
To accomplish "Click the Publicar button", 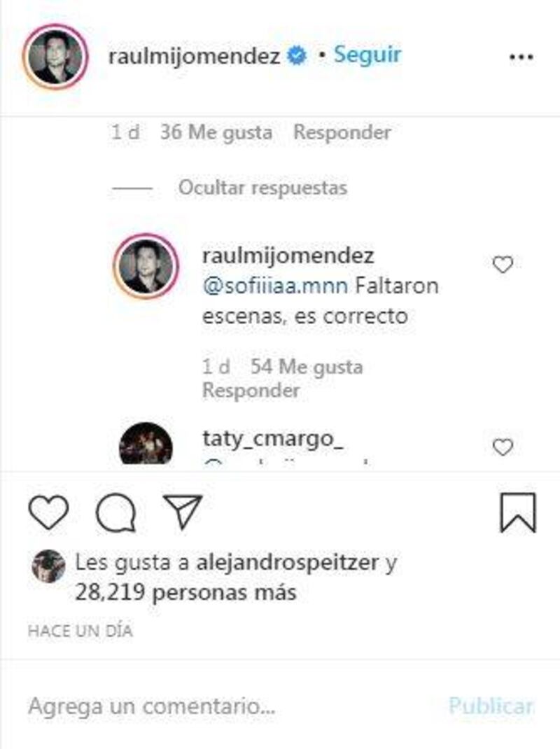I will pyautogui.click(x=491, y=706).
